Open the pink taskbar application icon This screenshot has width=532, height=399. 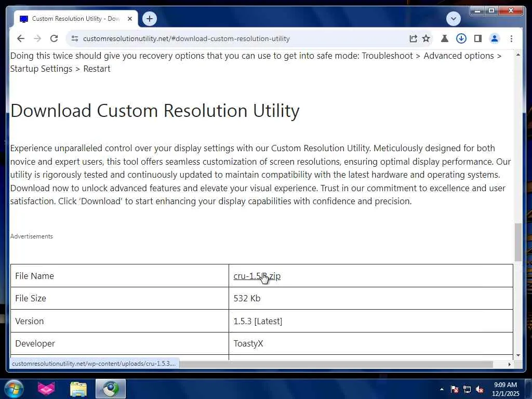(46, 389)
